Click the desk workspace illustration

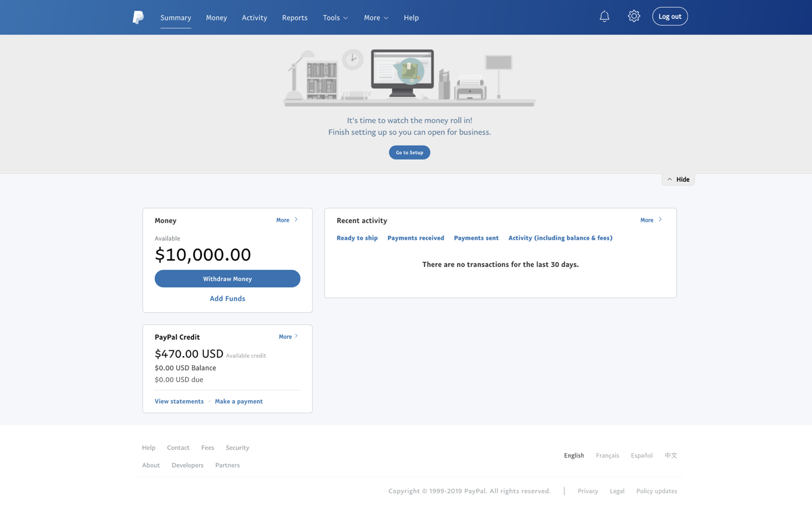pyautogui.click(x=409, y=78)
